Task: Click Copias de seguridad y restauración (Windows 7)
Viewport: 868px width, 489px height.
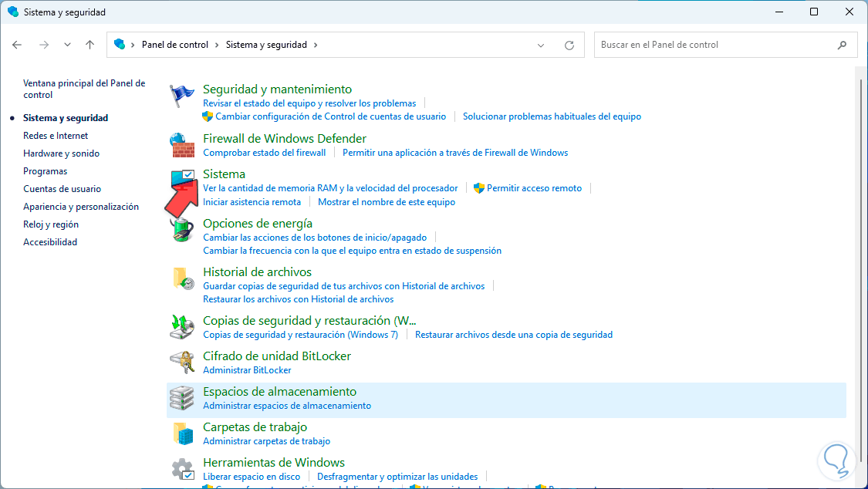Action: [301, 335]
